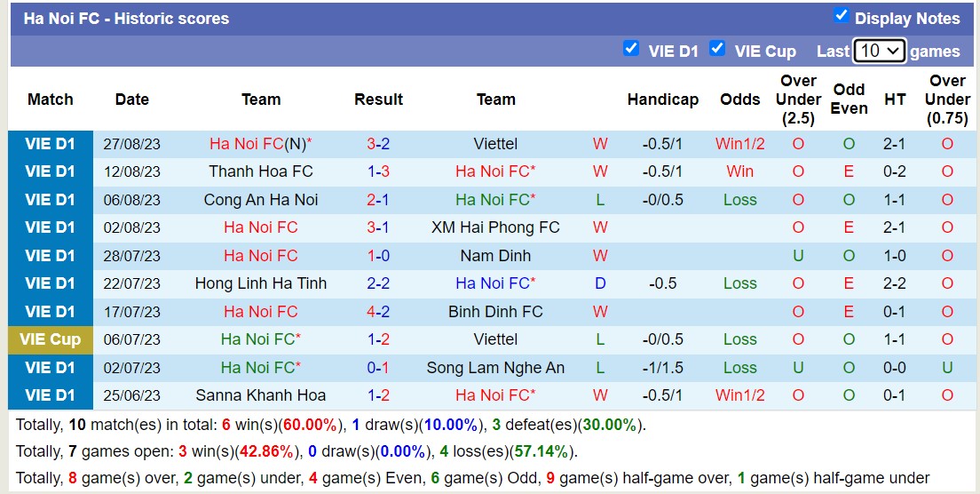Click Sanna Khanh Hoa team name

click(261, 395)
